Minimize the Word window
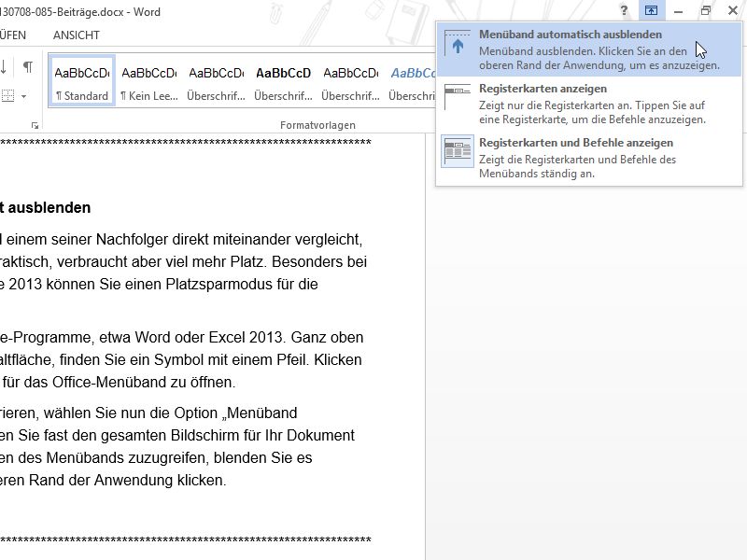This screenshot has height=560, width=747. pos(679,10)
